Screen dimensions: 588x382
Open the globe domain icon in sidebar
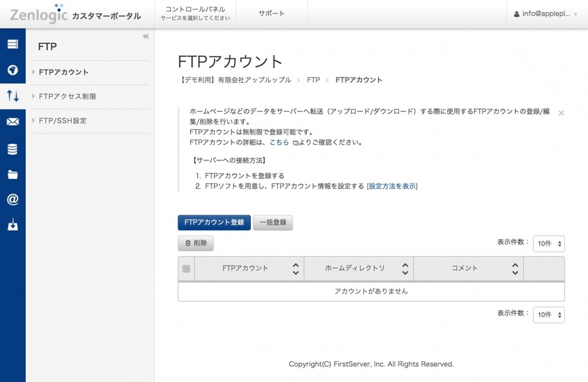point(13,70)
